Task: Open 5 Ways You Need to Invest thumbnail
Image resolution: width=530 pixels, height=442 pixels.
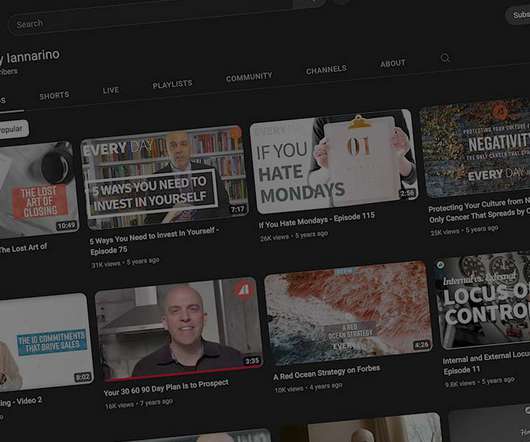Action: pyautogui.click(x=165, y=177)
